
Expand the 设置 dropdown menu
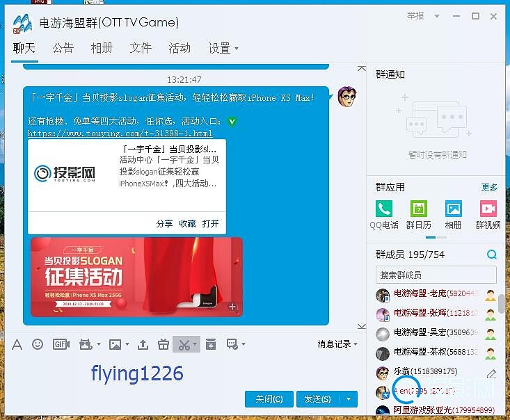(237, 49)
